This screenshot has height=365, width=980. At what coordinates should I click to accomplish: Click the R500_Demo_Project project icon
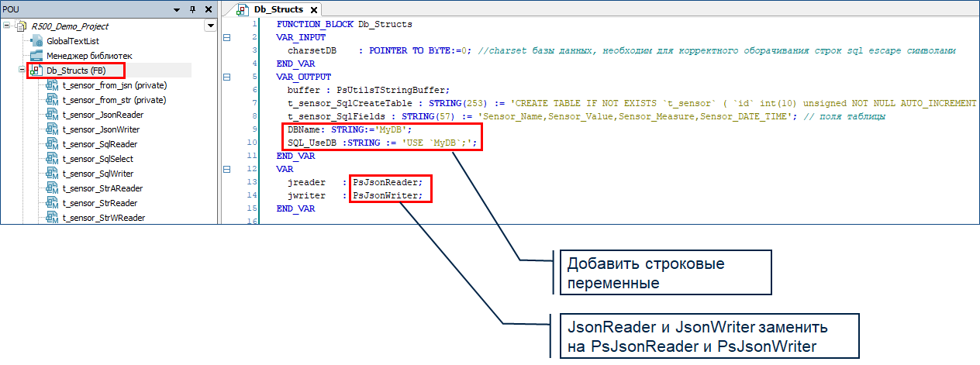click(x=22, y=26)
